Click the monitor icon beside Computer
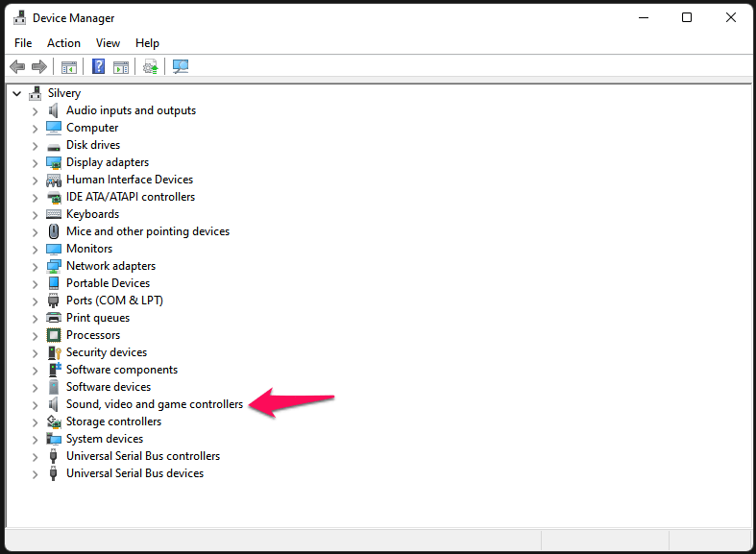This screenshot has width=756, height=554. (54, 128)
